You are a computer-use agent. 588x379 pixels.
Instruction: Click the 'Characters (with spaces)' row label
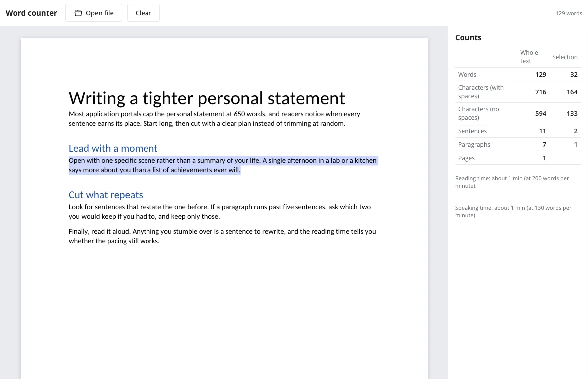point(481,92)
